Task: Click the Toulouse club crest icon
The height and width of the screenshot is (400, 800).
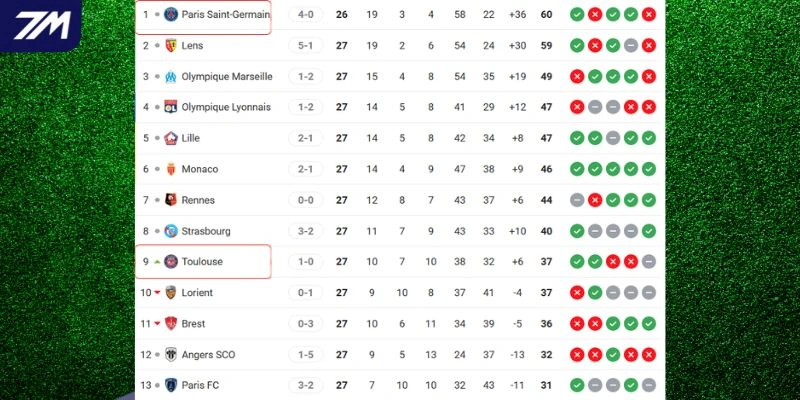Action: (171, 262)
